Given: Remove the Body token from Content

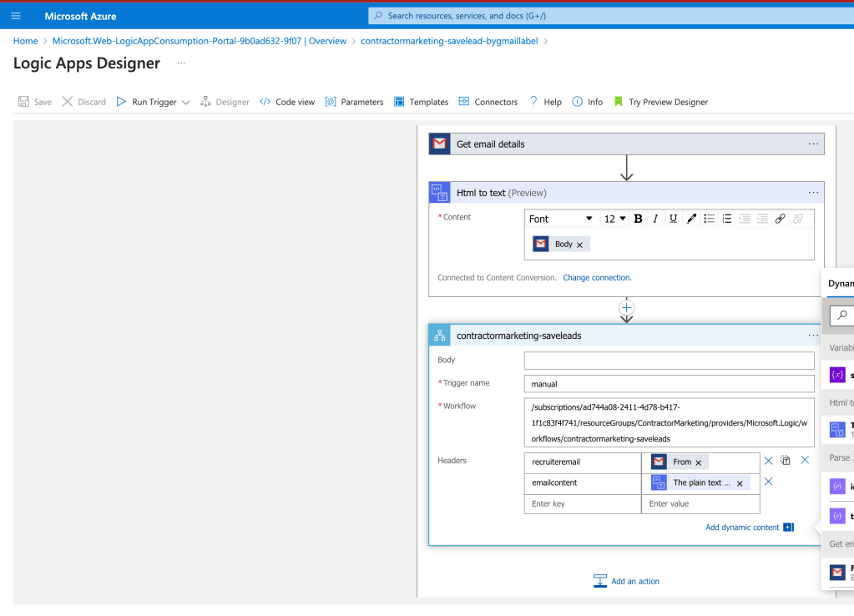Looking at the screenshot, I should click(579, 245).
